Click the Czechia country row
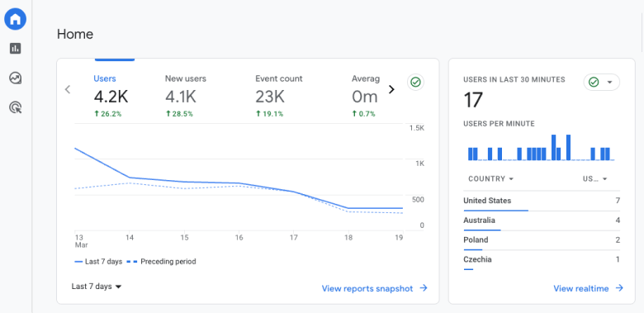Viewport: 644px width, 313px height. (x=542, y=260)
